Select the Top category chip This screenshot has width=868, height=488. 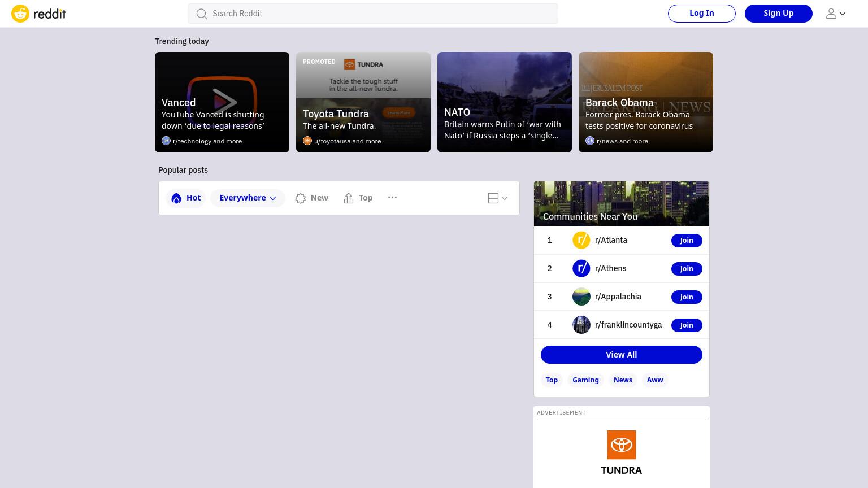tap(552, 380)
